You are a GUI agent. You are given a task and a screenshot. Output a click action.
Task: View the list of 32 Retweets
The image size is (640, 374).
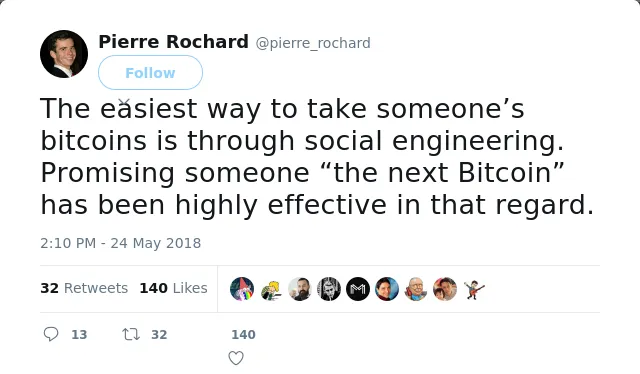pyautogui.click(x=84, y=288)
